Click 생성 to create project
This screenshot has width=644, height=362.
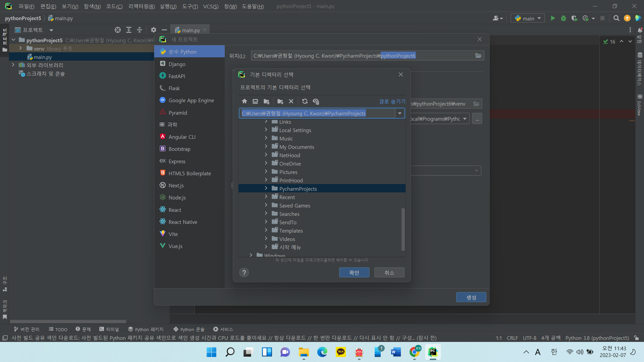click(x=471, y=297)
